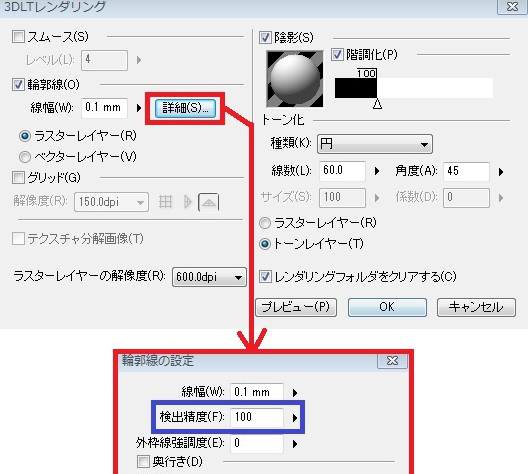The width and height of the screenshot is (528, 474).
Task: Open the 種類(K) dropdown showing 円
Action: click(375, 144)
